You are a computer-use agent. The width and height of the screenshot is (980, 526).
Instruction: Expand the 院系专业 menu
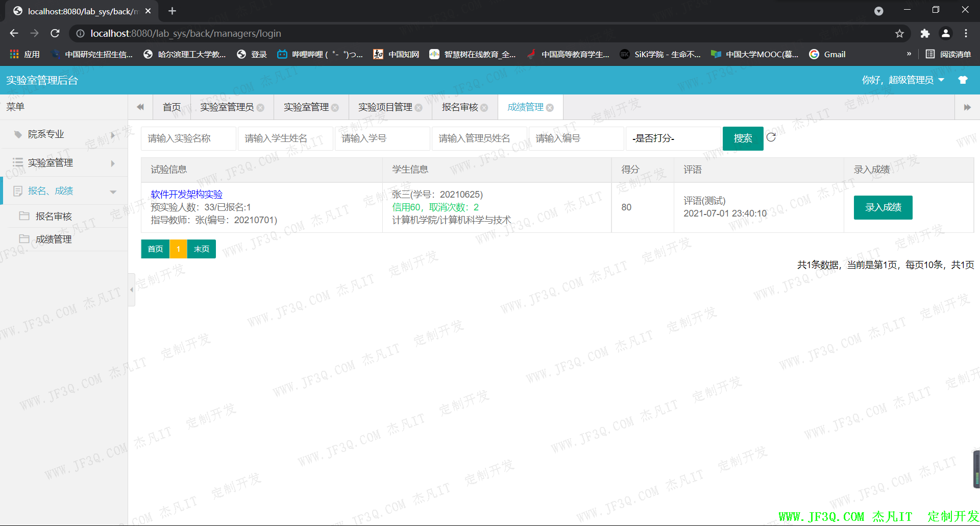click(64, 134)
